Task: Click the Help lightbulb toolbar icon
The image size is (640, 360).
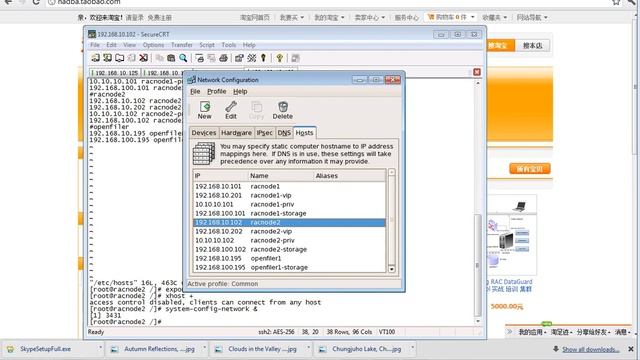Action: (280, 58)
